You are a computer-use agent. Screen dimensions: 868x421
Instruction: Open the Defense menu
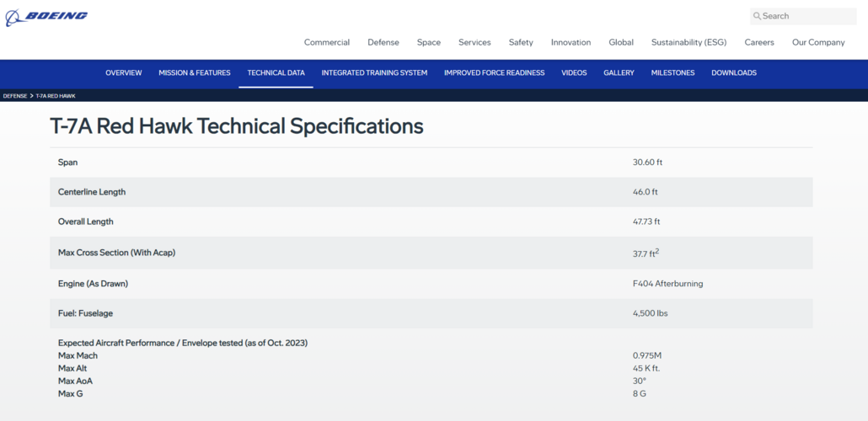click(383, 42)
